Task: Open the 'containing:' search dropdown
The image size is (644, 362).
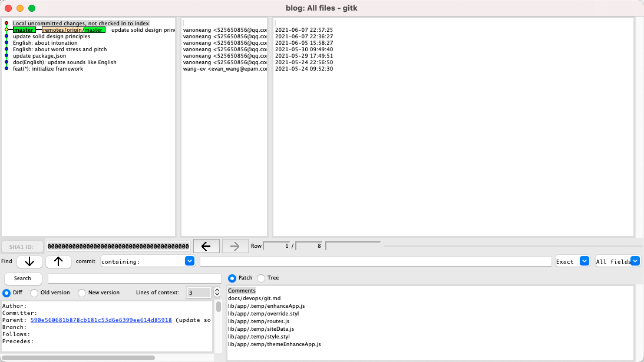Action: pyautogui.click(x=189, y=261)
